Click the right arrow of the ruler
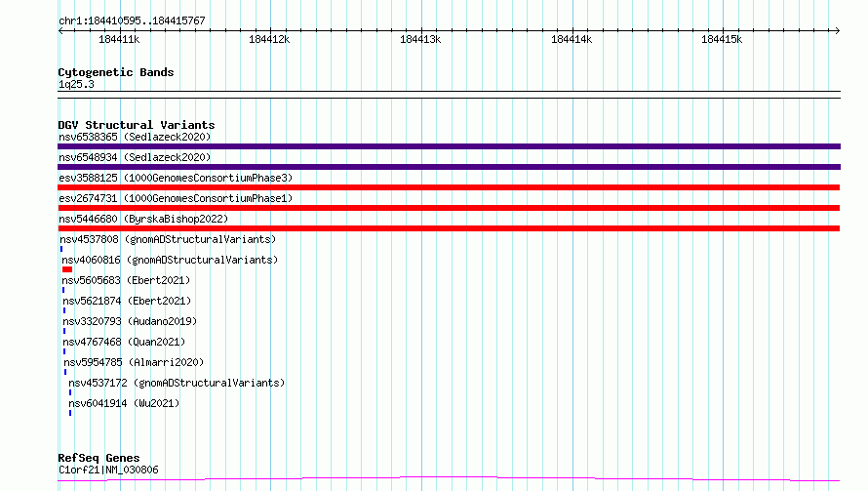This screenshot has height=491, width=868. (x=837, y=31)
